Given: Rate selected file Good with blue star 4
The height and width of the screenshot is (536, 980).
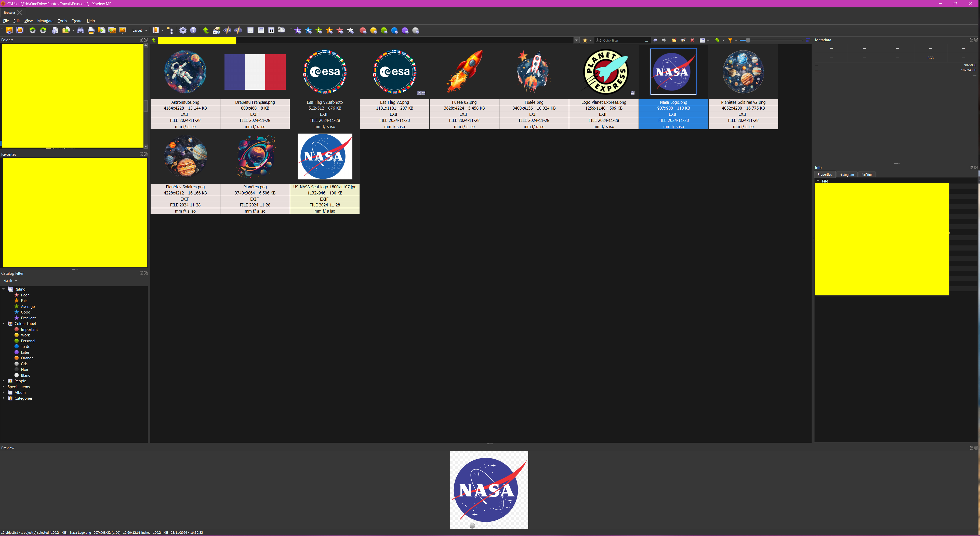Looking at the screenshot, I should point(309,30).
